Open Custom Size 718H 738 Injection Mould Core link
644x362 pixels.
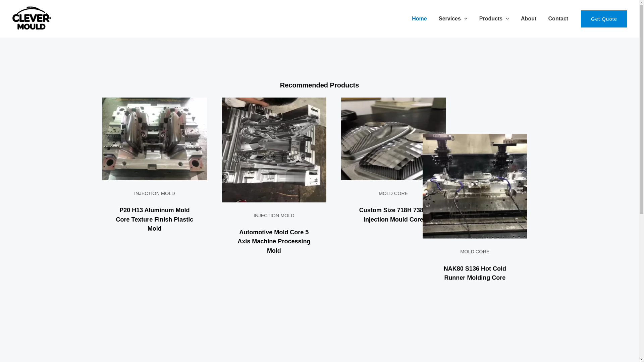391,215
